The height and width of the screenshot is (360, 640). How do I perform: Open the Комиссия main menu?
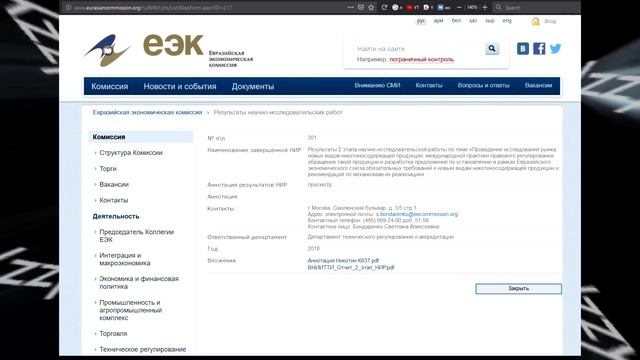click(110, 87)
